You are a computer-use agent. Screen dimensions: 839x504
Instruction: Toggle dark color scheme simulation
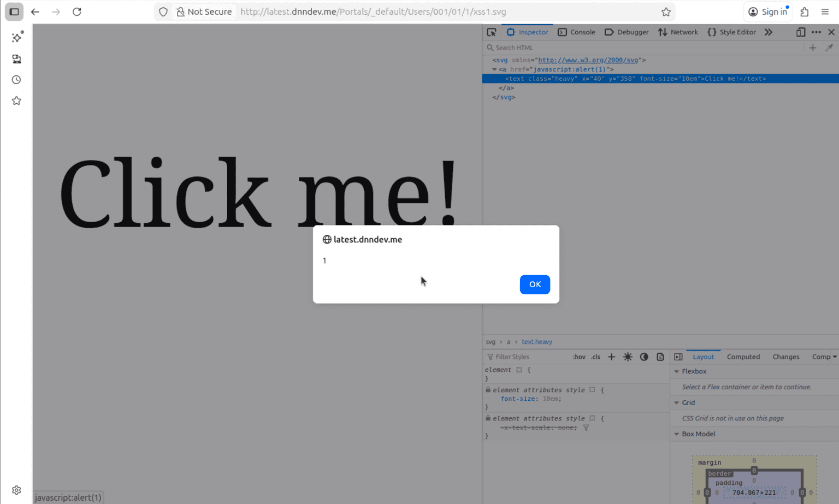tap(644, 357)
